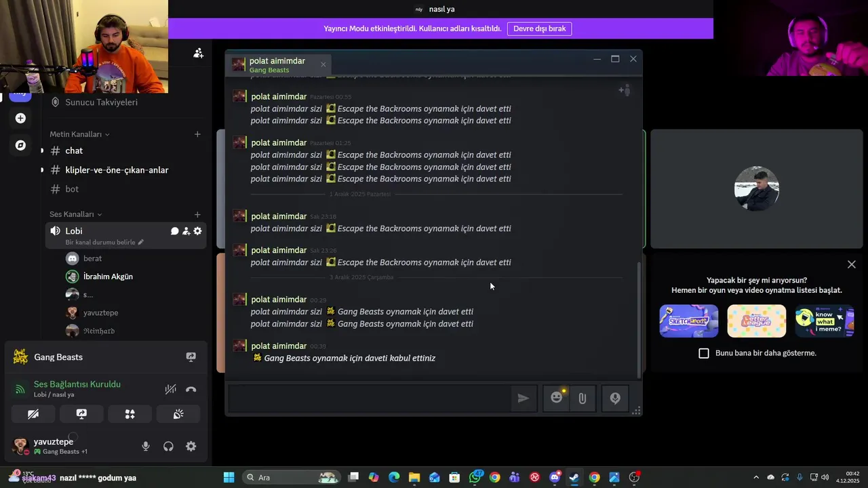Deafen audio with the headphones icon

click(168, 446)
